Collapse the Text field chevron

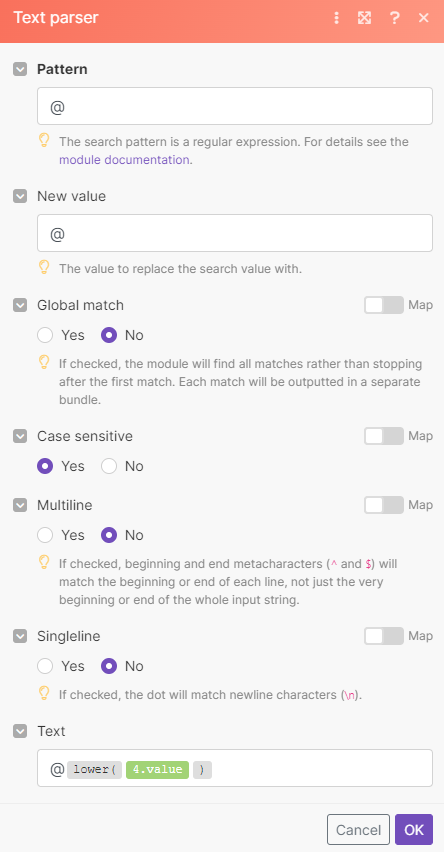click(20, 731)
